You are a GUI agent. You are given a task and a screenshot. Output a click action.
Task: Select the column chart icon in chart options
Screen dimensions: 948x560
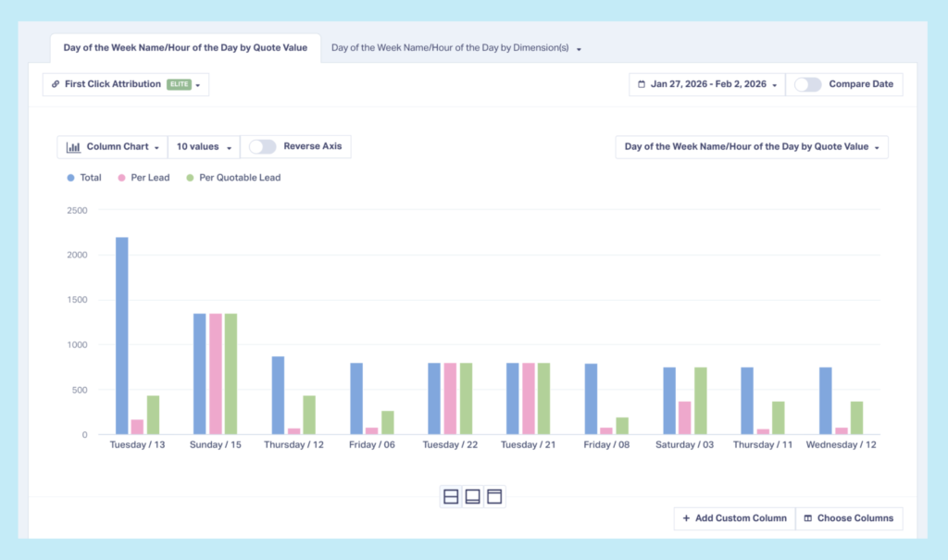tap(73, 146)
